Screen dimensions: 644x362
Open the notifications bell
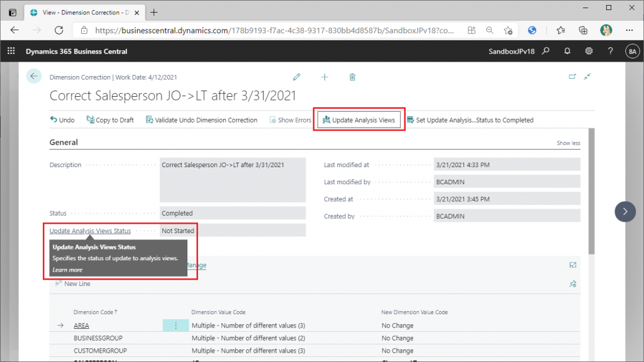[567, 51]
